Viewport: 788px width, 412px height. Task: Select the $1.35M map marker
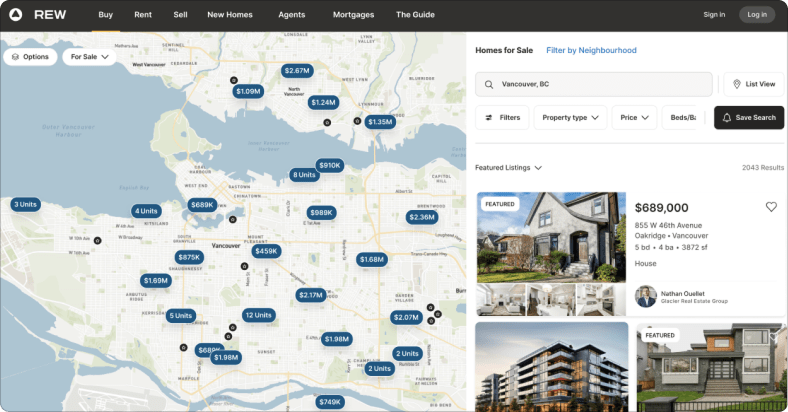380,122
